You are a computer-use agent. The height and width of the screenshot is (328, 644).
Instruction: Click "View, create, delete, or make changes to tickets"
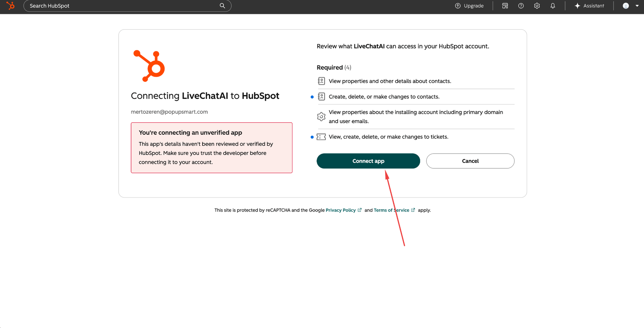coord(389,137)
